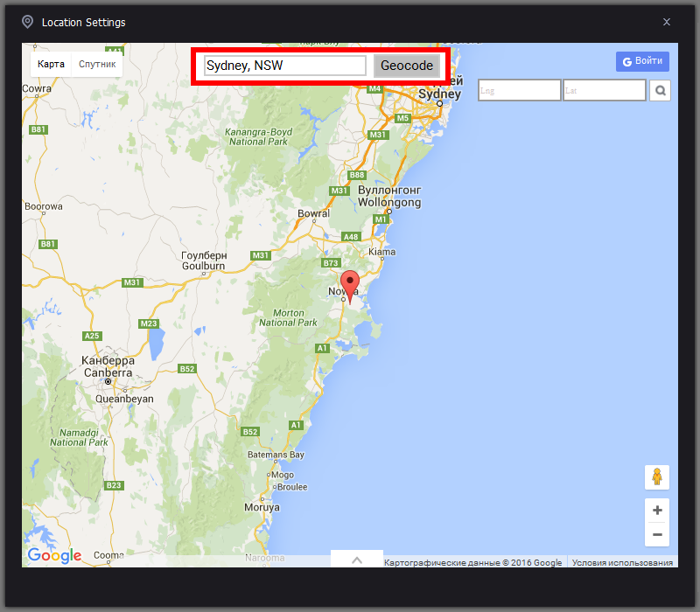700x612 pixels.
Task: Click the M23 road shield
Action: [x=149, y=323]
